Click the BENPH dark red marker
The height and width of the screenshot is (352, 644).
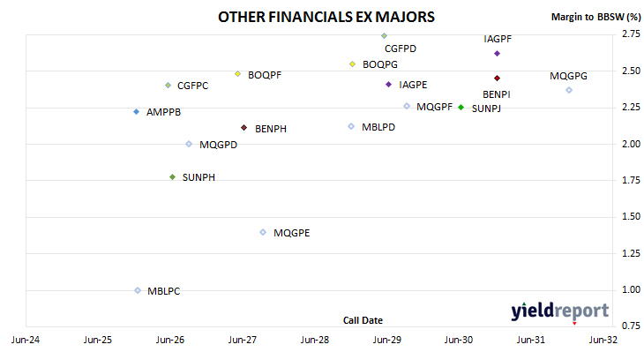coord(244,128)
